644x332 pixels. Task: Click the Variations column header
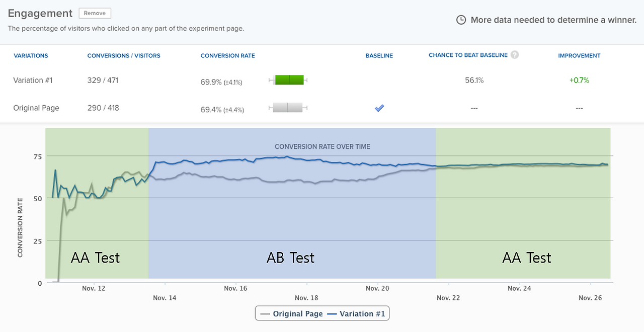pos(31,56)
